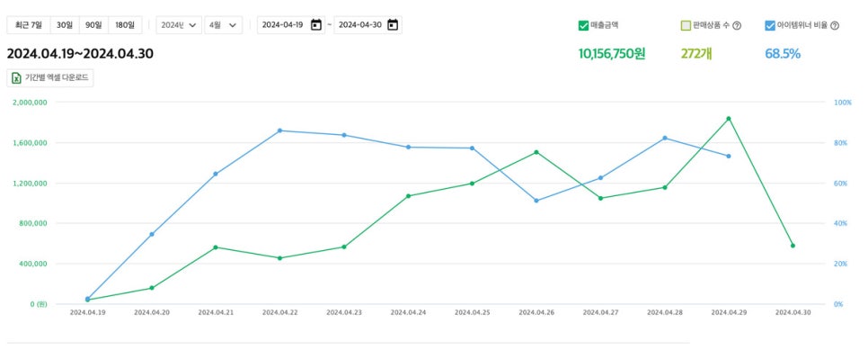Click x-axis label 2024.04.25
Screen dimensions: 868x350
tap(473, 312)
